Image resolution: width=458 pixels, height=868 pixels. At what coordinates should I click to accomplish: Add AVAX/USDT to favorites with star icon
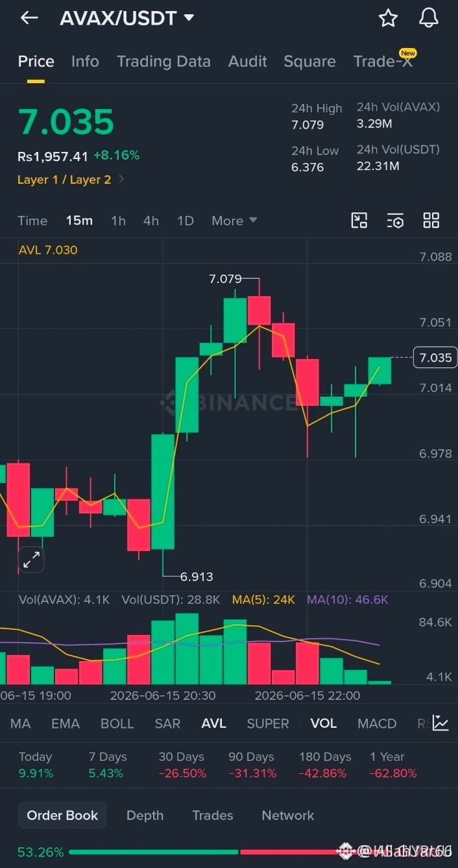tap(388, 18)
